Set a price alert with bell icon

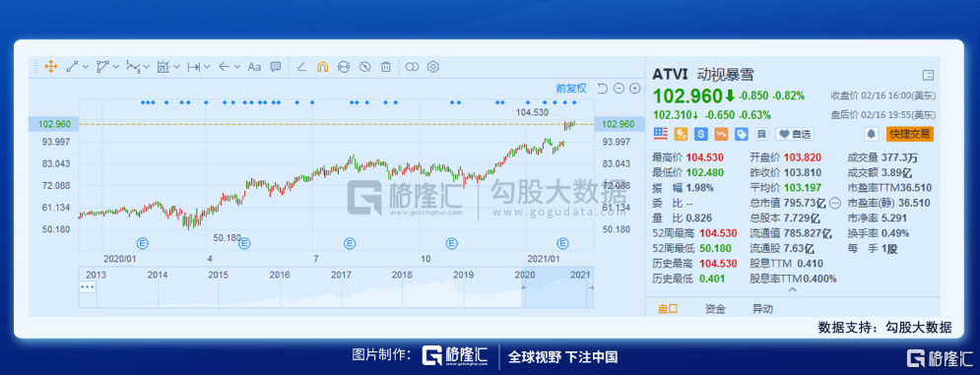(x=871, y=134)
